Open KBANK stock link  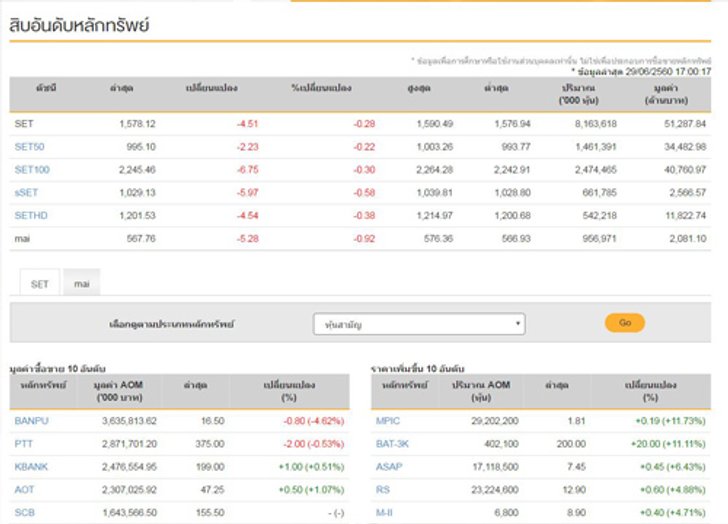click(31, 467)
